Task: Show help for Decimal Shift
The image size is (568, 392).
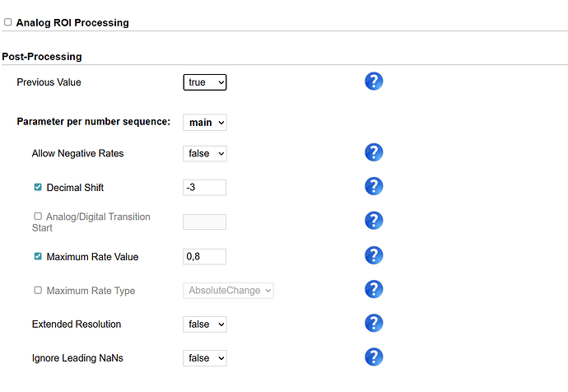Action: click(374, 187)
